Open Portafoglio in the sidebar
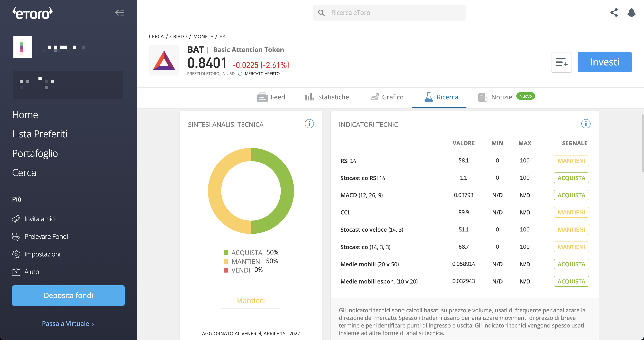The height and width of the screenshot is (340, 644). coord(35,153)
